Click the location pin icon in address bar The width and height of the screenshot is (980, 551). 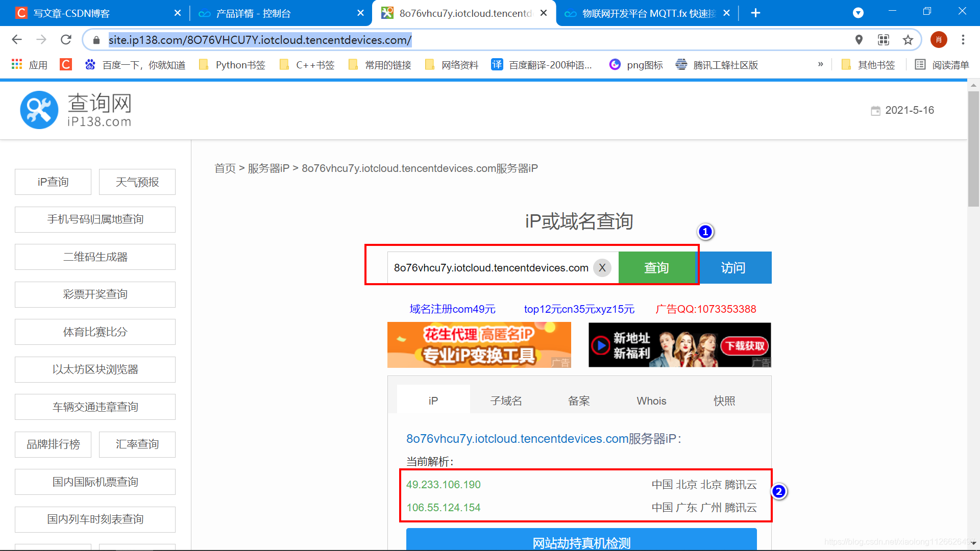[x=859, y=40]
